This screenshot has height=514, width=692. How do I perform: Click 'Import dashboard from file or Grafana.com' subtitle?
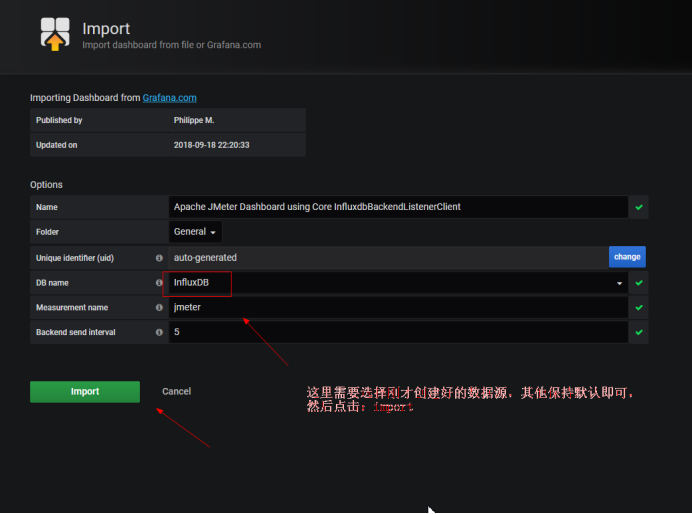pos(172,45)
